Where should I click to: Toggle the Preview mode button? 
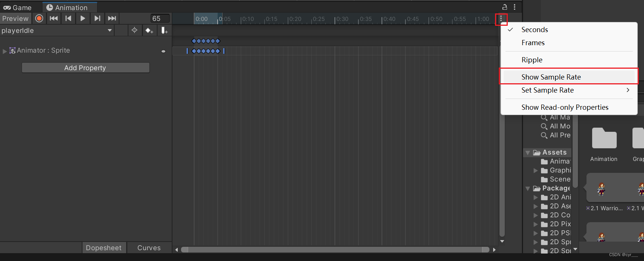[15, 18]
